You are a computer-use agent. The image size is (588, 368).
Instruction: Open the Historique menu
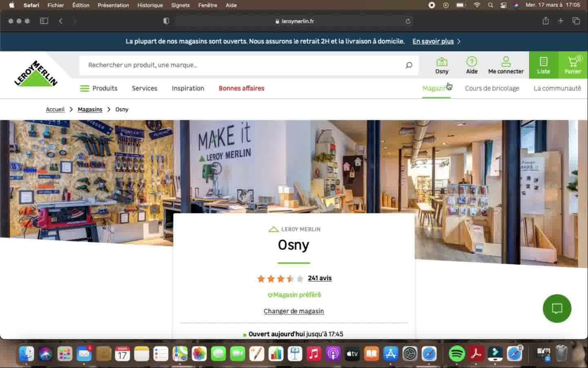150,5
